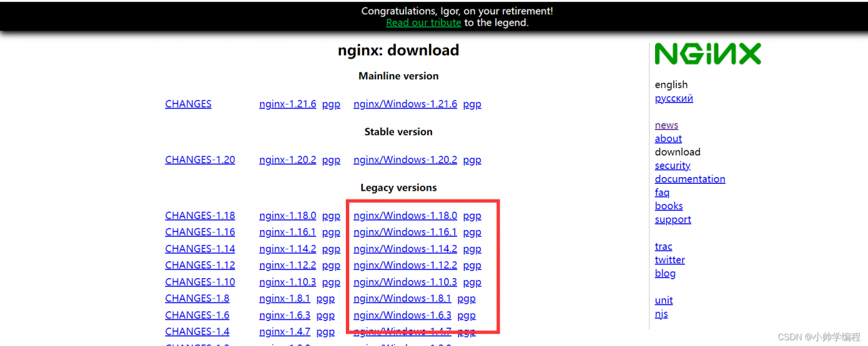Open CHANGES-1.18 link
868x346 pixels.
[200, 216]
